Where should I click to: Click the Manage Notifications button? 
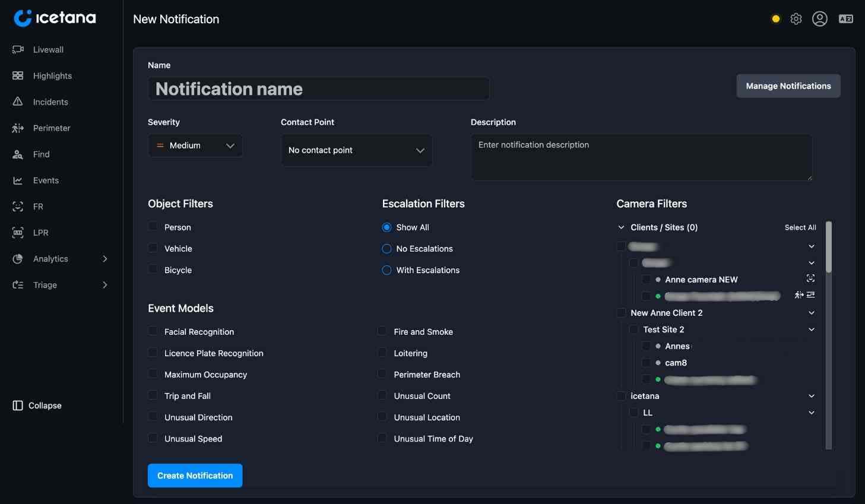788,86
